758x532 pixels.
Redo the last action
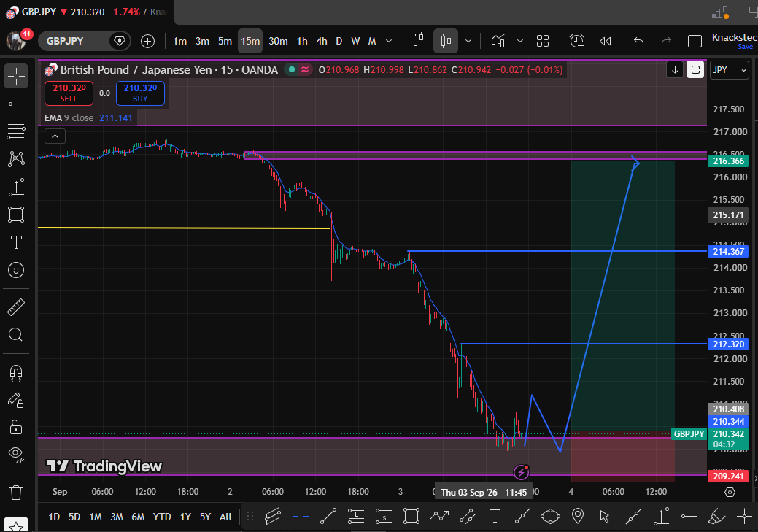666,41
